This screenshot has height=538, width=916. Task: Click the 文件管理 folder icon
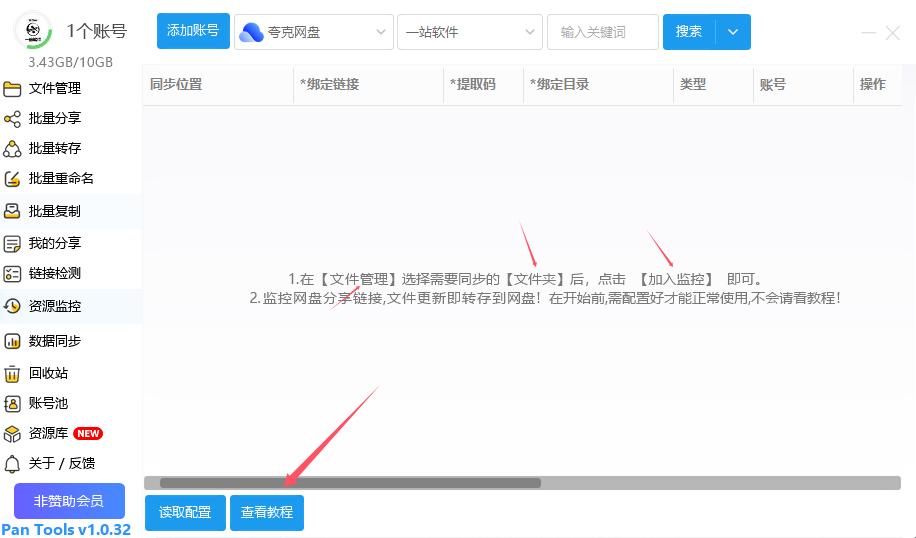12,89
